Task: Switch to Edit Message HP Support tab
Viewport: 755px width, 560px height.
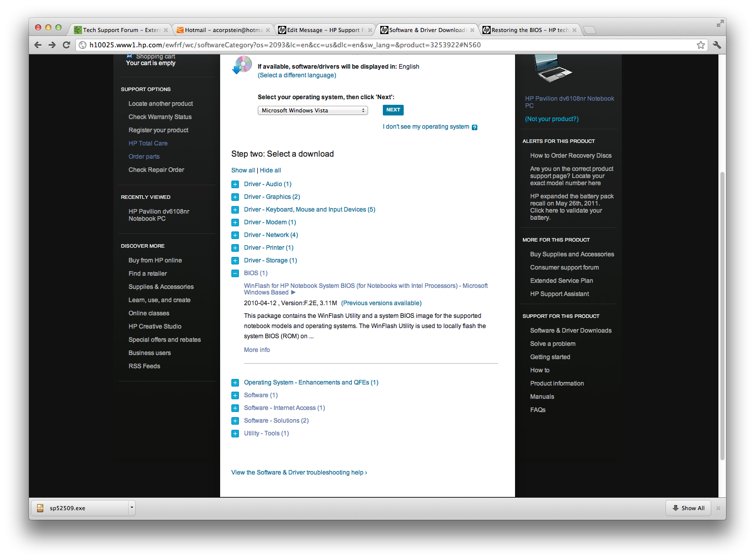Action: tap(325, 30)
